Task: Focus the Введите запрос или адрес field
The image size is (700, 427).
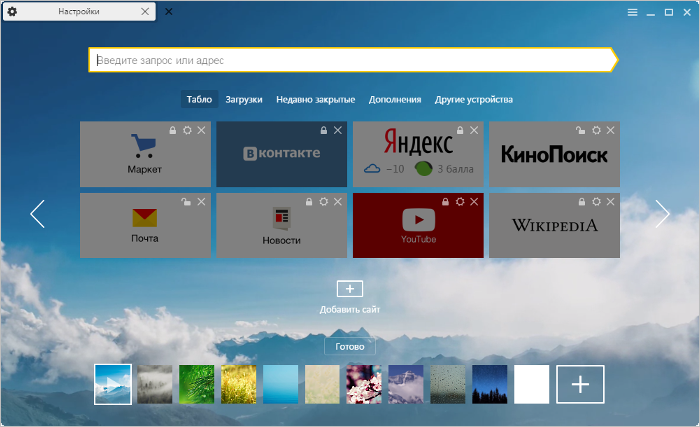Action: [353, 60]
